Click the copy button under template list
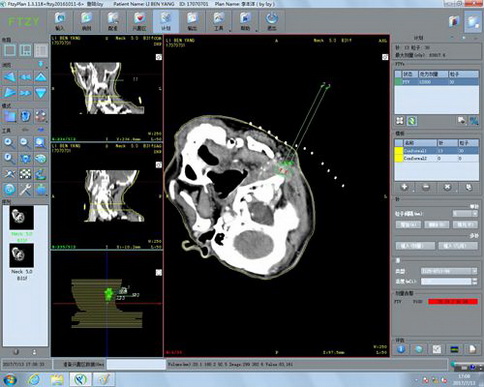This screenshot has width=484, height=387. click(469, 187)
